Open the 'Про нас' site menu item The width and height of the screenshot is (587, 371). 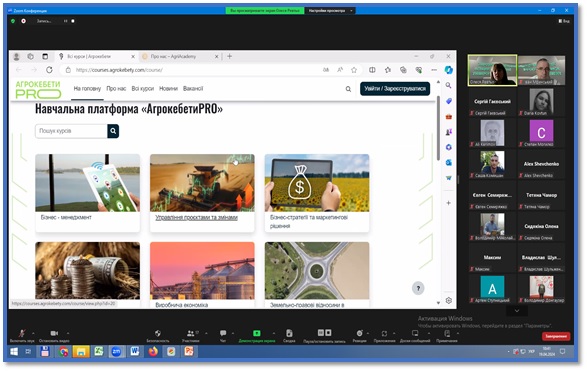coord(116,89)
